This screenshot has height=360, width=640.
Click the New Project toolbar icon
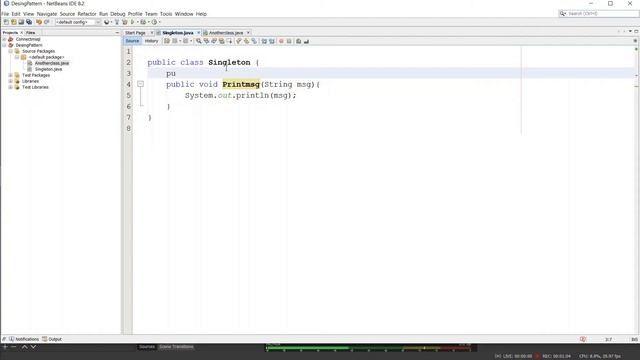click(13, 22)
